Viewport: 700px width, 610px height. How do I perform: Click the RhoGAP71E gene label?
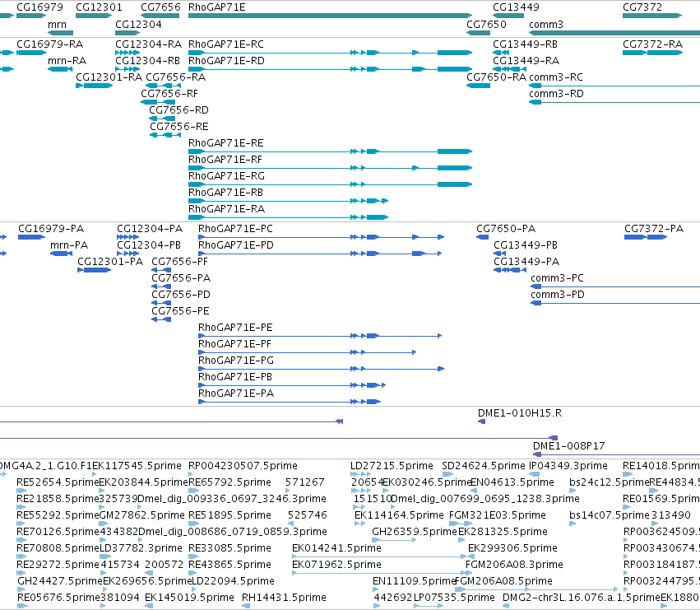coord(216,7)
